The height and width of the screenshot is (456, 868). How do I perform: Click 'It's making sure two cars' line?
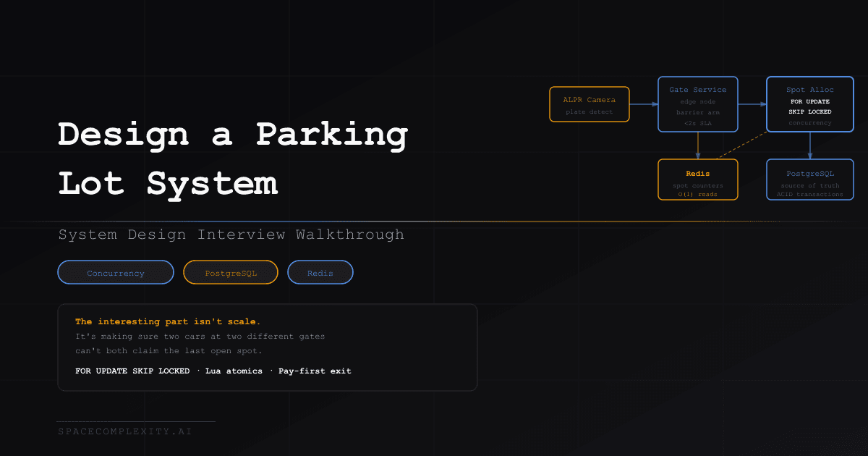tap(200, 336)
